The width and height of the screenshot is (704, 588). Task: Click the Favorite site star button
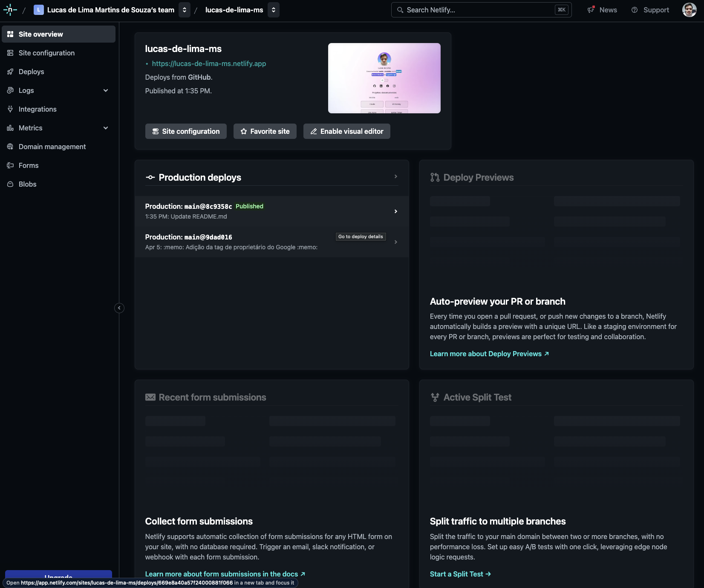pyautogui.click(x=265, y=131)
